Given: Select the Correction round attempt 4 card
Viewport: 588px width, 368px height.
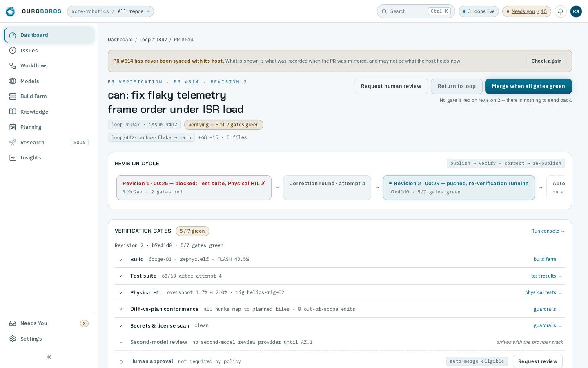Looking at the screenshot, I should pyautogui.click(x=327, y=188).
